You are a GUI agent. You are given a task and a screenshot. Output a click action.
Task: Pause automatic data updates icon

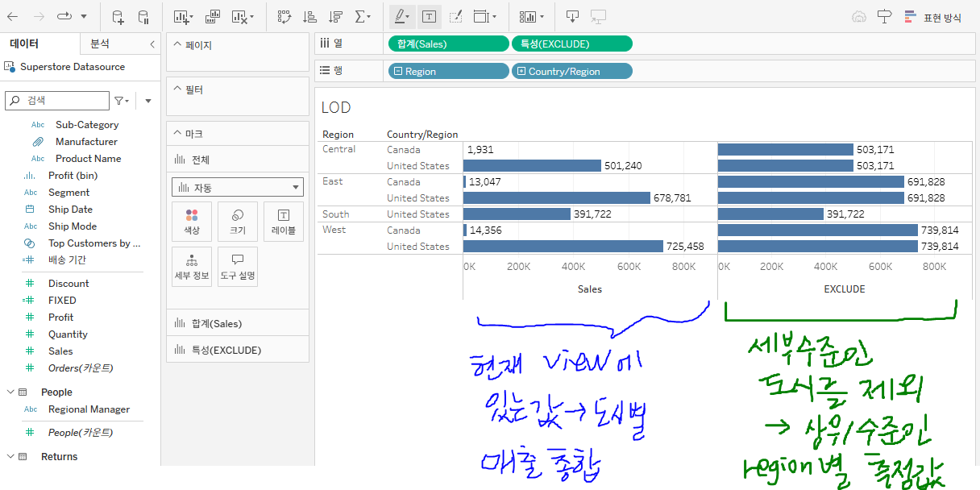pyautogui.click(x=143, y=16)
